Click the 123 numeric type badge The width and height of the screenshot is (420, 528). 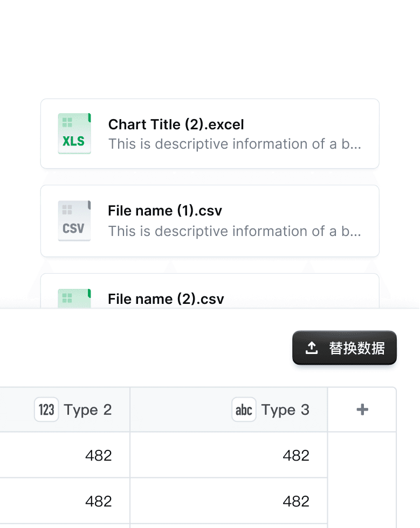click(46, 409)
